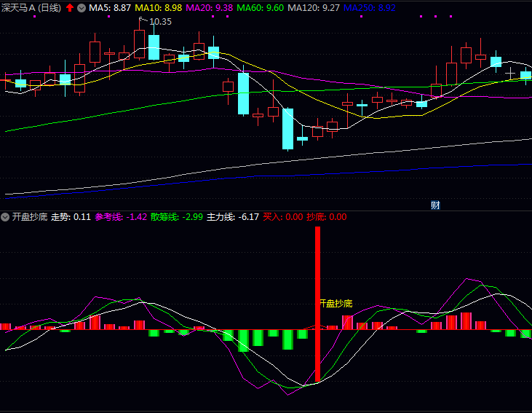The image size is (532, 413).
Task: Click the yellow 开盘抄底 signal text on chart
Action: tap(336, 303)
